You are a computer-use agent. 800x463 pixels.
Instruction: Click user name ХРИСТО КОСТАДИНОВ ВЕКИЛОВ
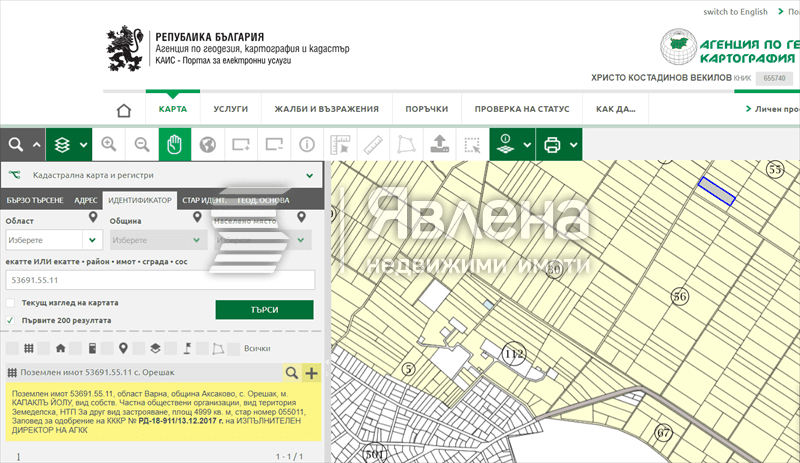[661, 78]
